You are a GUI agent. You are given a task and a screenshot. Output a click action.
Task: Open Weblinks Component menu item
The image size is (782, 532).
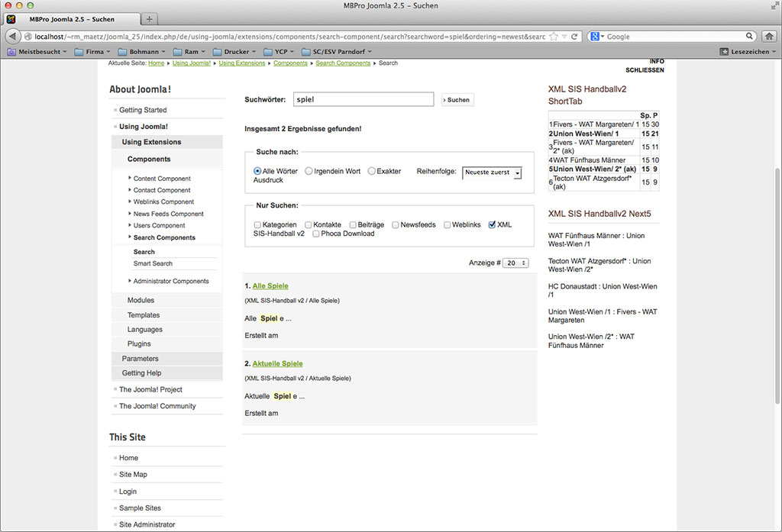163,202
